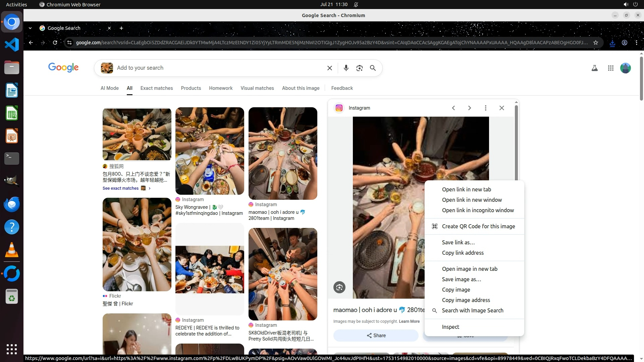
Task: Open the Flickr toast photo thumbnail
Action: 137,244
